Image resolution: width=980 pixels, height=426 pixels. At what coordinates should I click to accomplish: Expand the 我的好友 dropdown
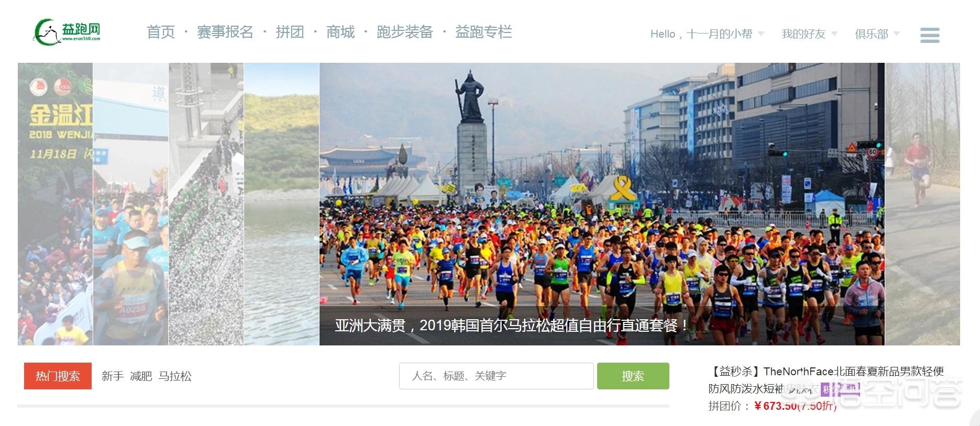809,34
